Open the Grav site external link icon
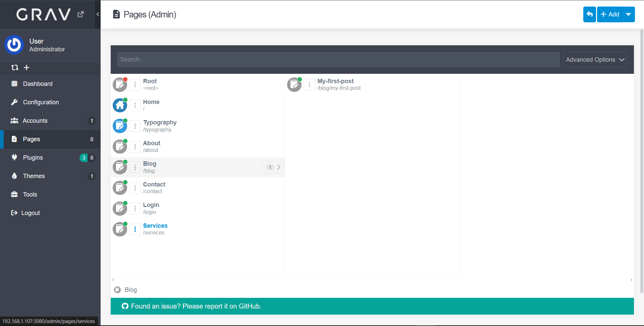The width and height of the screenshot is (644, 326). 80,14
